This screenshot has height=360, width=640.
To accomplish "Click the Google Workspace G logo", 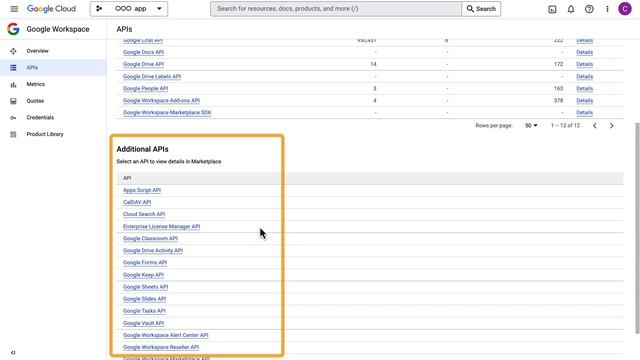I will pyautogui.click(x=13, y=29).
